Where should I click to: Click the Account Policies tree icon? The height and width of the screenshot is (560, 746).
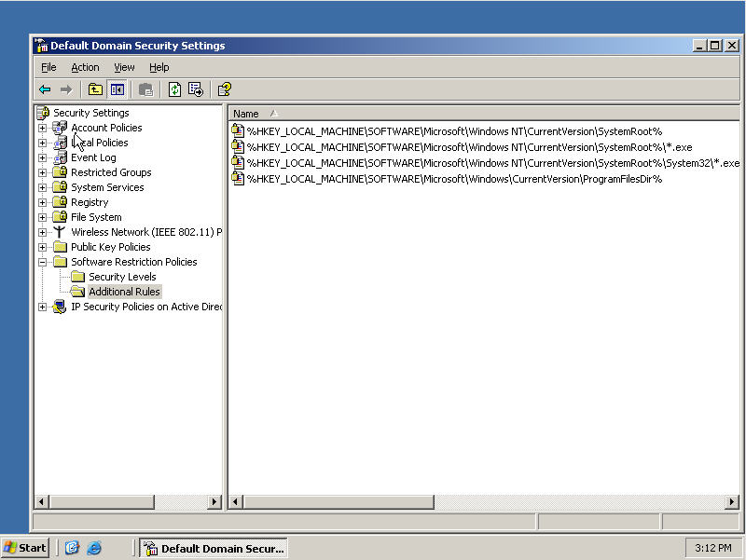coord(60,128)
